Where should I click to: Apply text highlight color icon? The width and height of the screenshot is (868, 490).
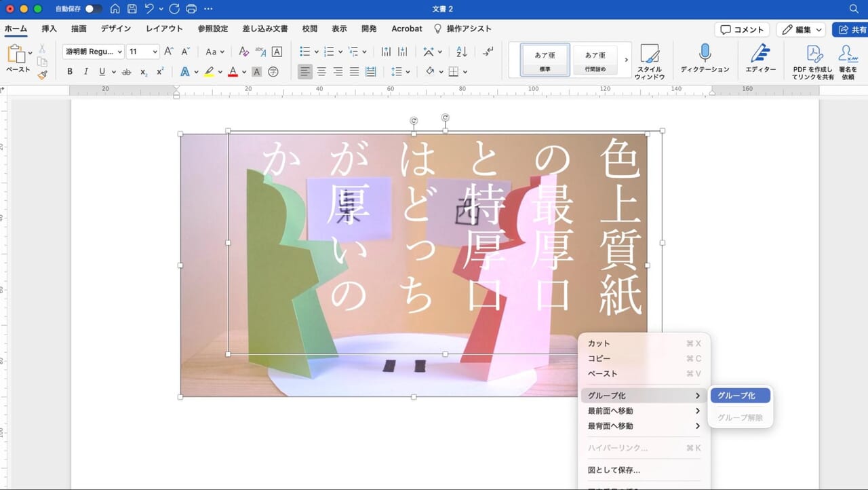tap(209, 71)
